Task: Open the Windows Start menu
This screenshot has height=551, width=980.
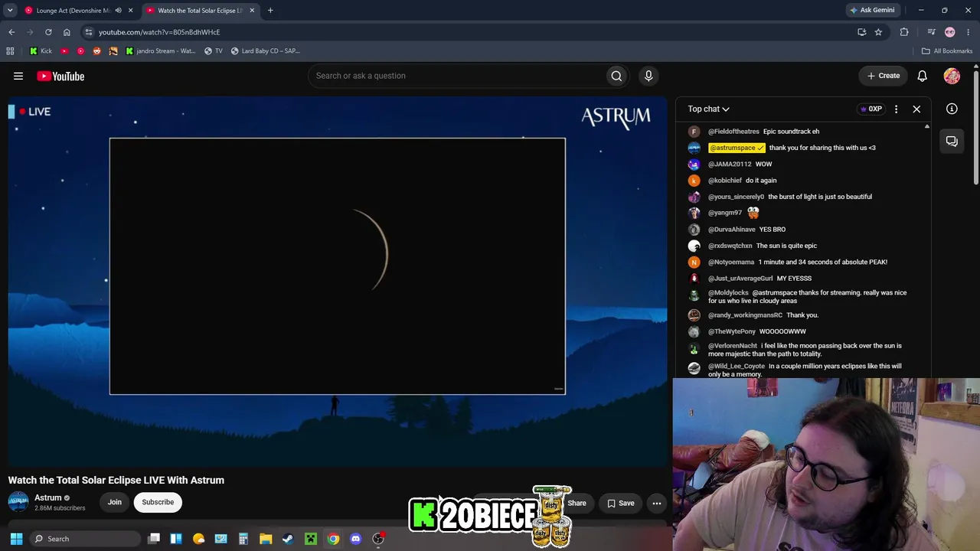Action: pyautogui.click(x=16, y=539)
